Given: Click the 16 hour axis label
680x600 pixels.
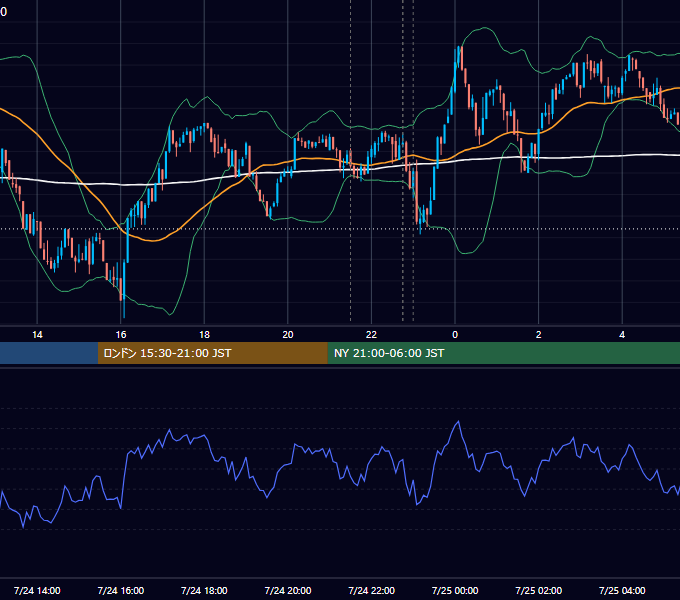Looking at the screenshot, I should click(x=121, y=335).
